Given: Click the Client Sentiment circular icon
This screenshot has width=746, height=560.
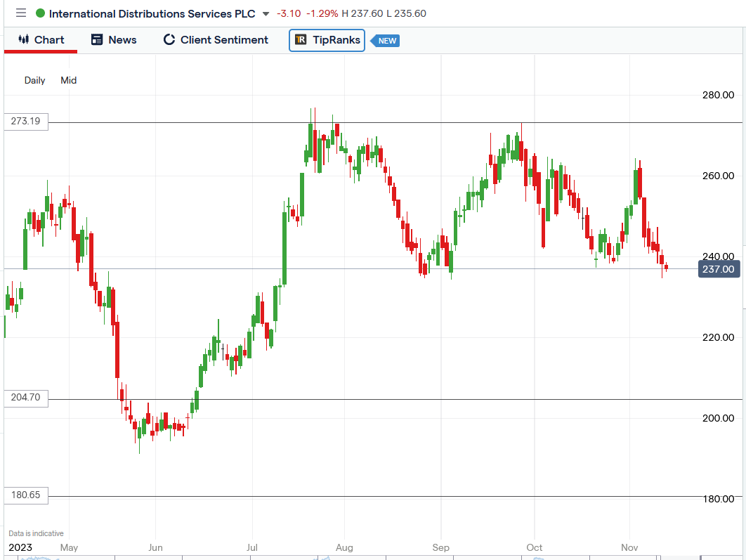Looking at the screenshot, I should (x=169, y=39).
